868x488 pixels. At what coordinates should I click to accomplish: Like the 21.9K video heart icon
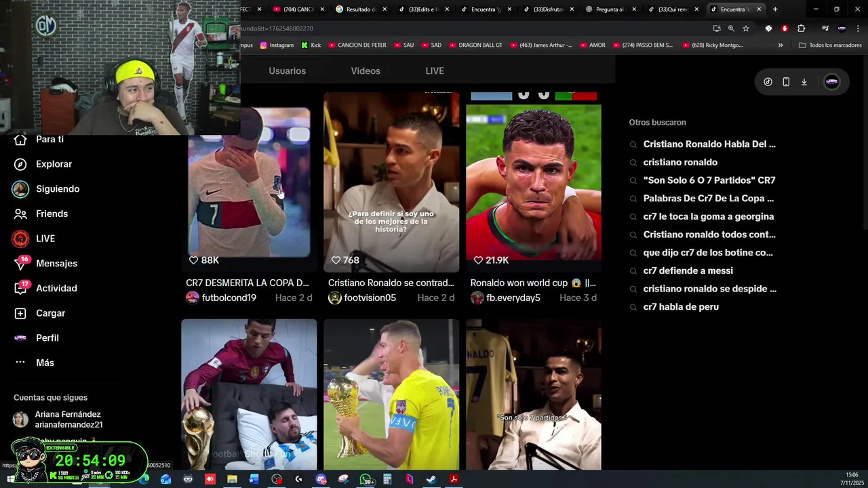478,260
